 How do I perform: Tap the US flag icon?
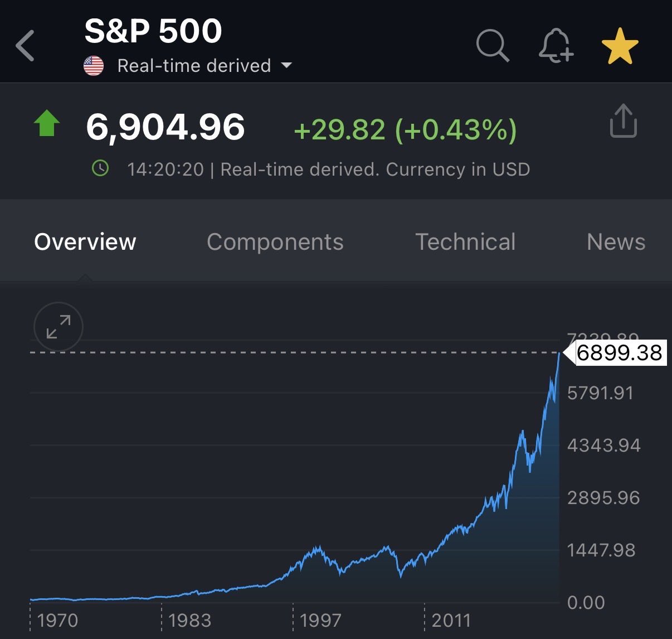[94, 66]
